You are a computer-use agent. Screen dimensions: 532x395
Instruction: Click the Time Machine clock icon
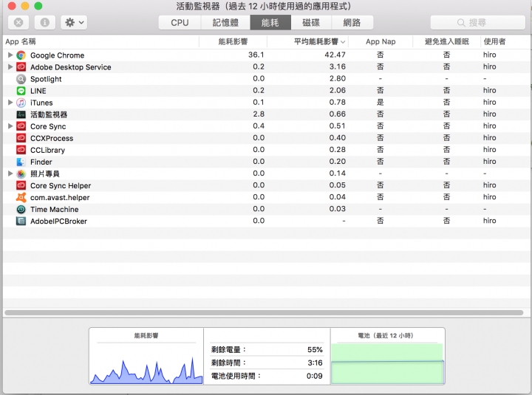(x=21, y=209)
